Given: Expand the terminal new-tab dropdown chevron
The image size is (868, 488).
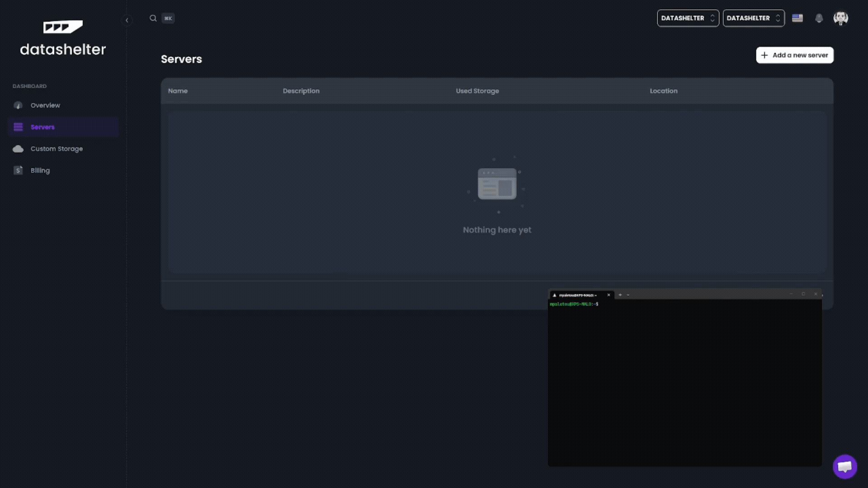Looking at the screenshot, I should (x=628, y=295).
